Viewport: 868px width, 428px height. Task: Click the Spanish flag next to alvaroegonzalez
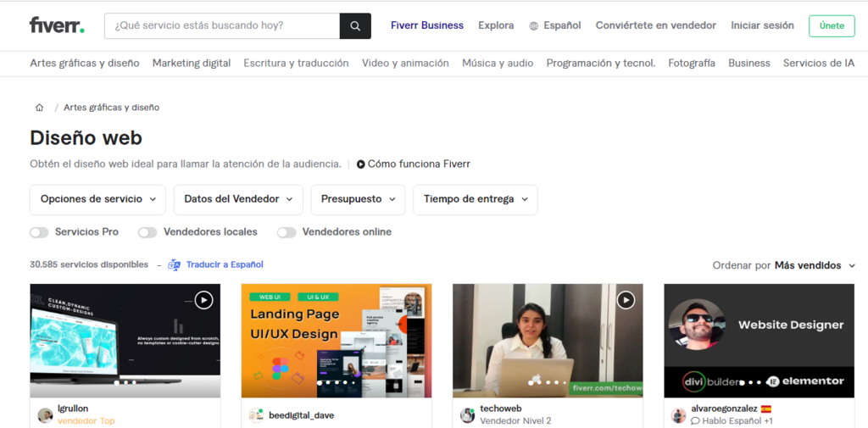click(766, 409)
